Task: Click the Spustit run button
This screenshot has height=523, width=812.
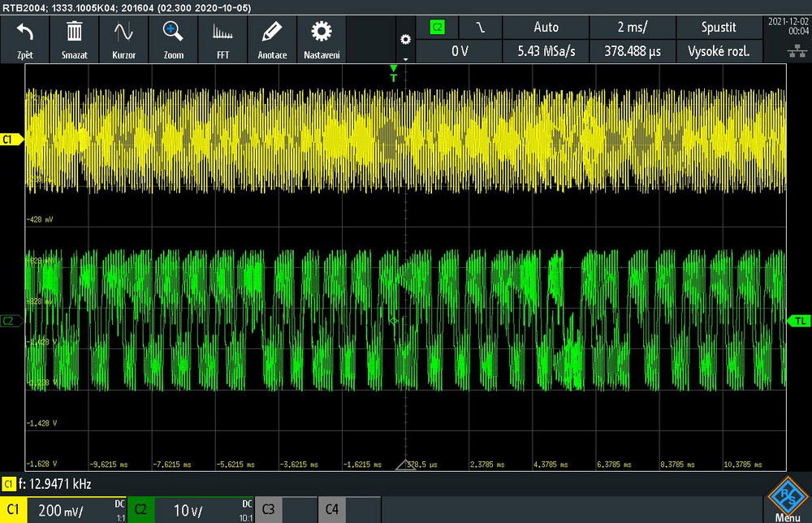Action: click(719, 28)
